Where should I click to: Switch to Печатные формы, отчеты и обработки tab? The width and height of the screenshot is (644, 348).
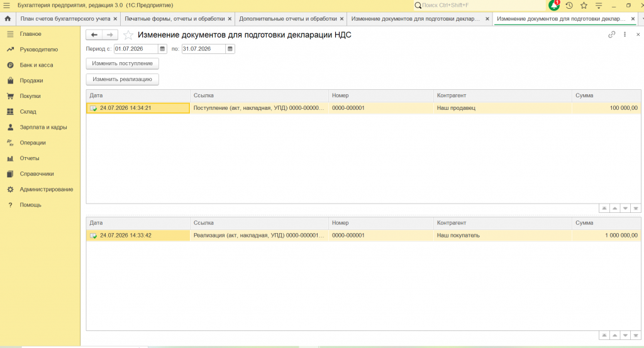175,19
